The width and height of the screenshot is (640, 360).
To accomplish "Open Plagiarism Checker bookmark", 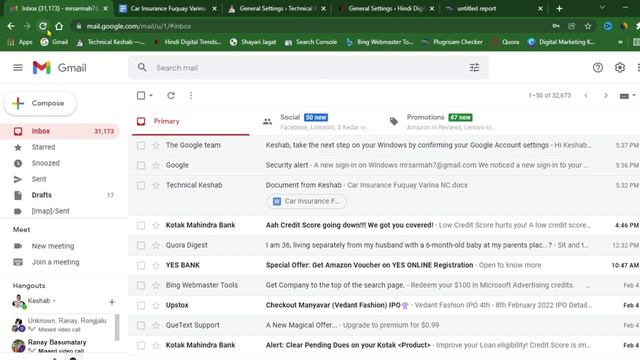I will (452, 42).
